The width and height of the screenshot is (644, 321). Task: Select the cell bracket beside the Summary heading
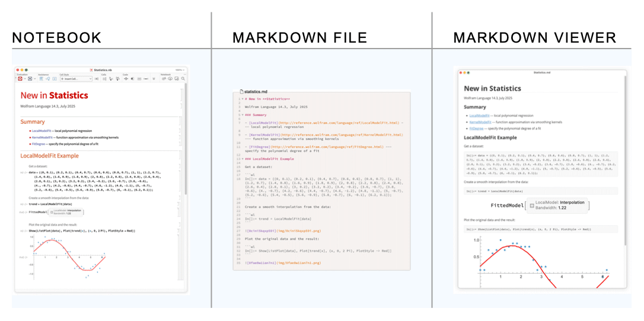pyautogui.click(x=180, y=121)
